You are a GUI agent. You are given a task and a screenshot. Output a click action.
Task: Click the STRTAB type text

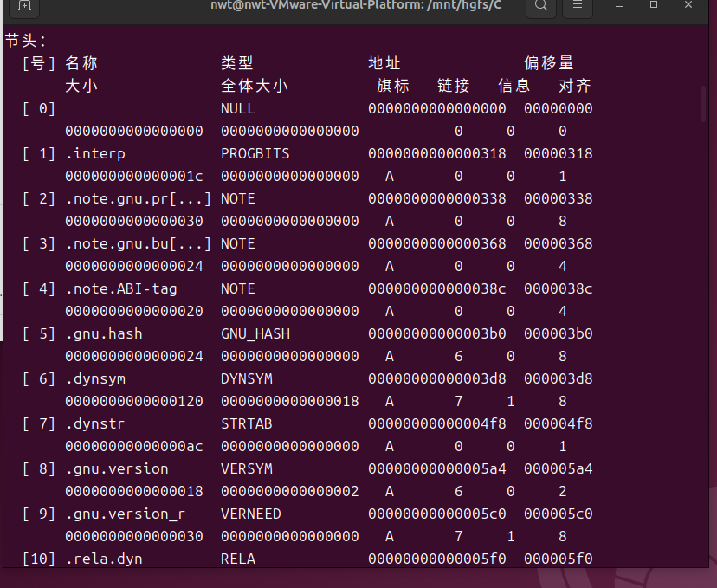pyautogui.click(x=247, y=423)
